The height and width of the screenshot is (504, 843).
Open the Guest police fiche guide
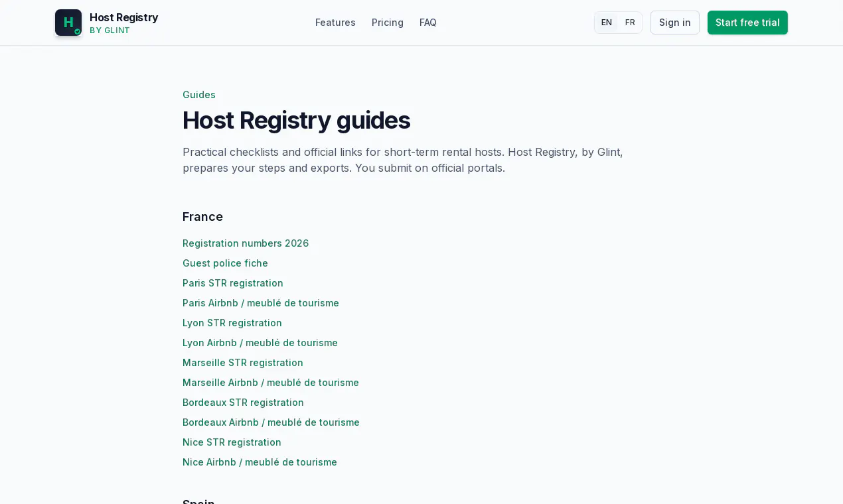tap(225, 263)
